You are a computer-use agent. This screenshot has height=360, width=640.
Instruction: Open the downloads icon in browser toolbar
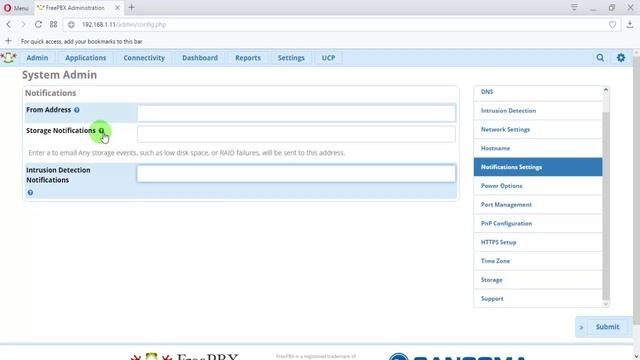(x=630, y=24)
